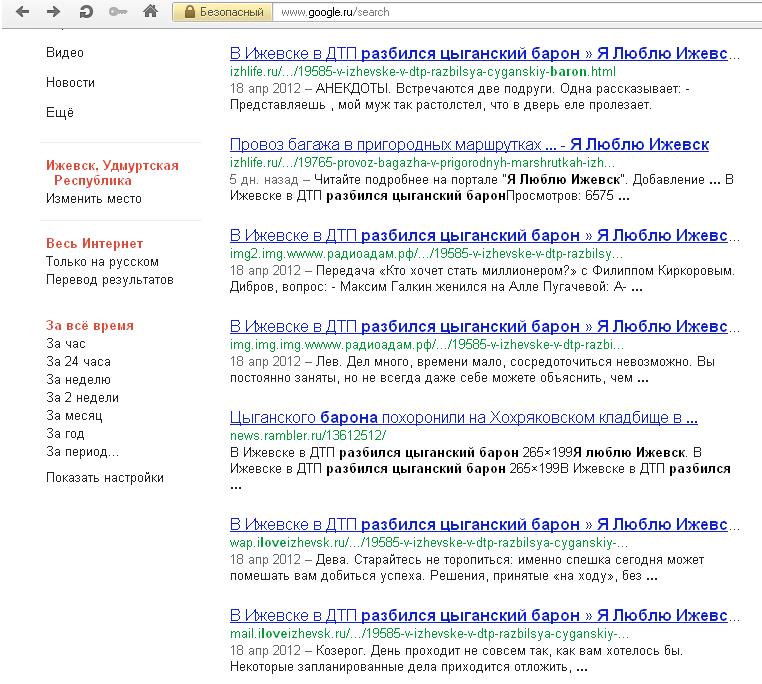Focus the www.google.ru/search address field
Screen dimensions: 762x684
[515, 12]
